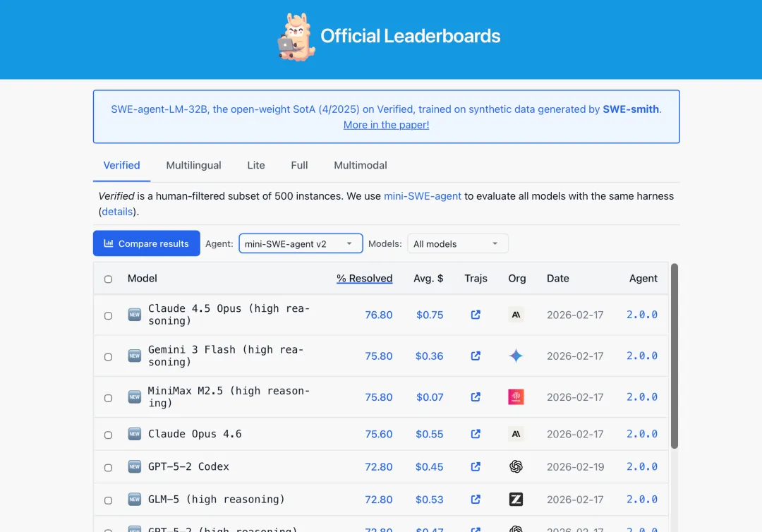
Task: Click the Trajs column header
Action: click(476, 279)
